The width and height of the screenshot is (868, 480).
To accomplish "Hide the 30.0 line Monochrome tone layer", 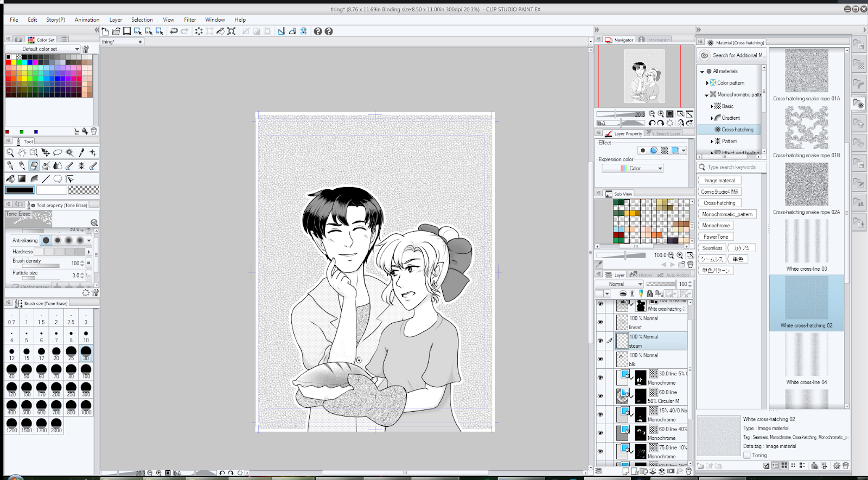I will point(600,377).
